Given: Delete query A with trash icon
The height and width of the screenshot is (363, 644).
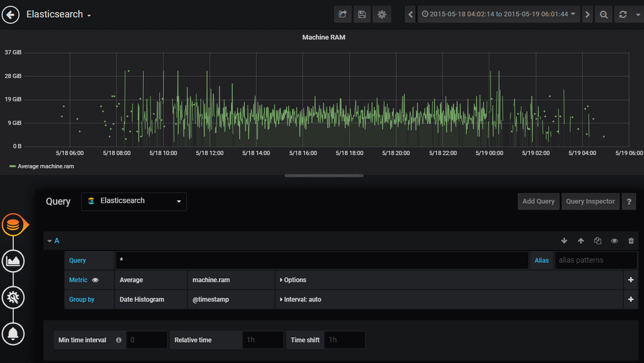Looking at the screenshot, I should (x=631, y=241).
